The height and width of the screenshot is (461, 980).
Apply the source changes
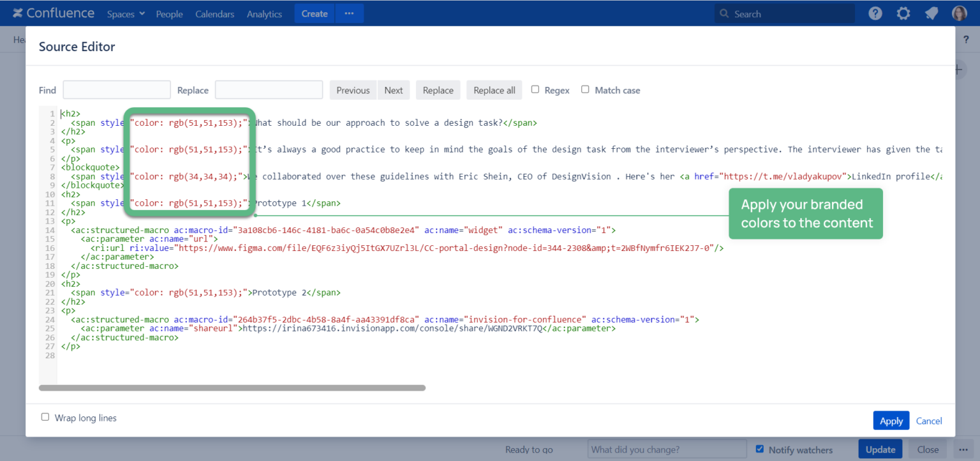(x=891, y=420)
